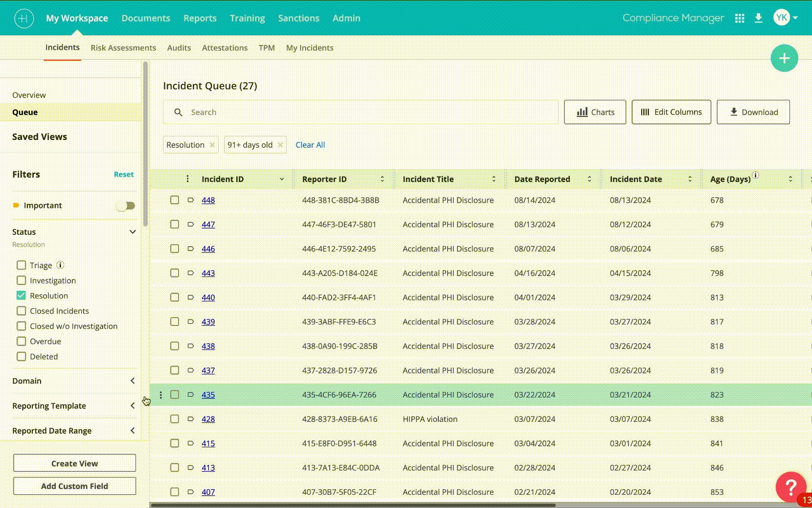Viewport: 812px width, 508px height.
Task: Click the green plus add incident button
Action: 784,58
